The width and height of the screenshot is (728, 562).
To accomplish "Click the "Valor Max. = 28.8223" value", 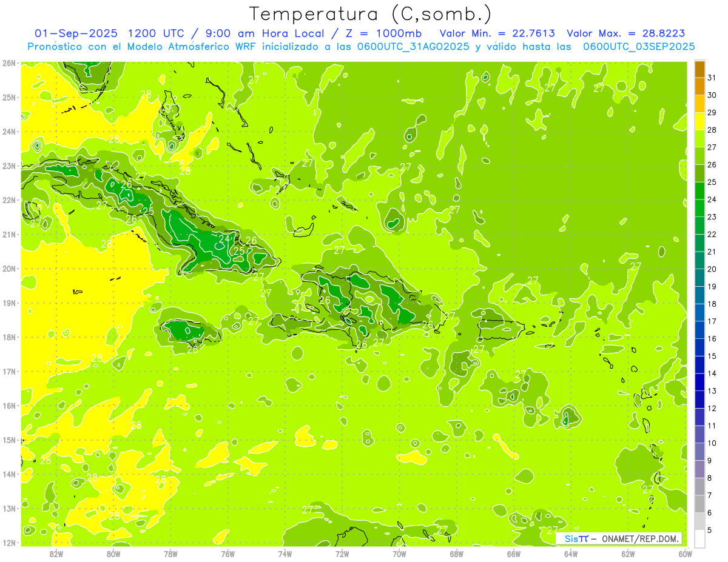I will [x=625, y=33].
